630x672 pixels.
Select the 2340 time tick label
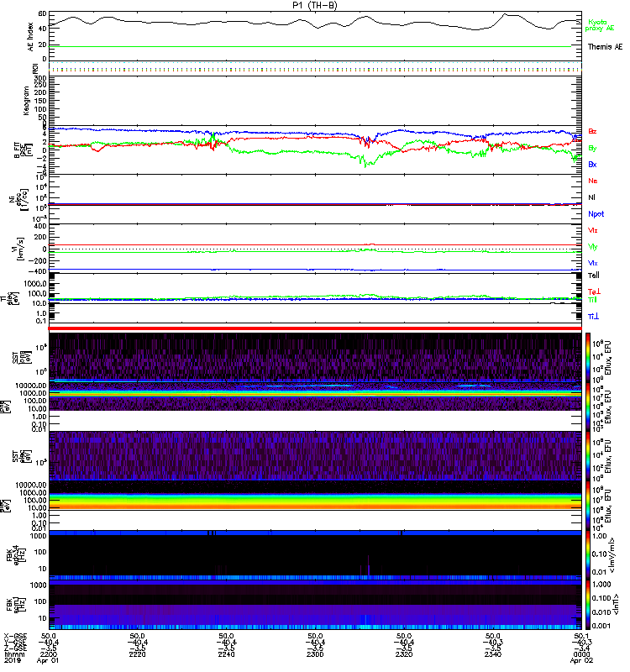click(493, 654)
